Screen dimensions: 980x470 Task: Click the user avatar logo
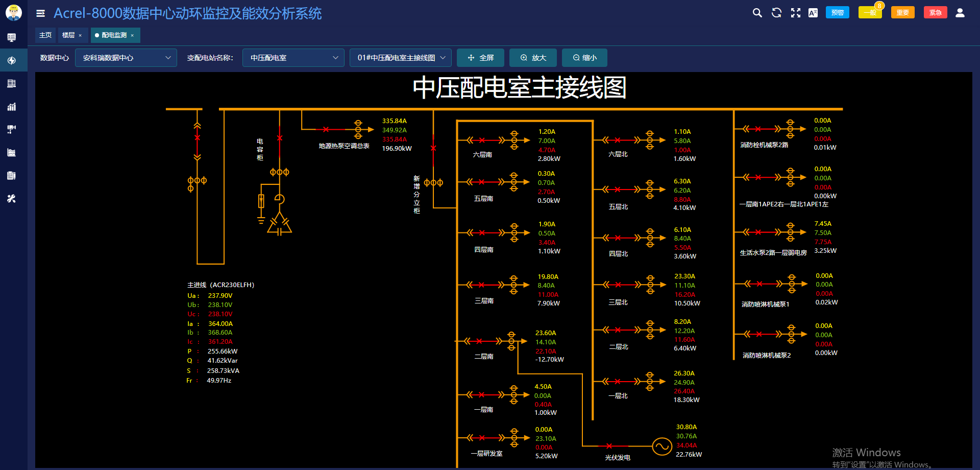(x=14, y=12)
